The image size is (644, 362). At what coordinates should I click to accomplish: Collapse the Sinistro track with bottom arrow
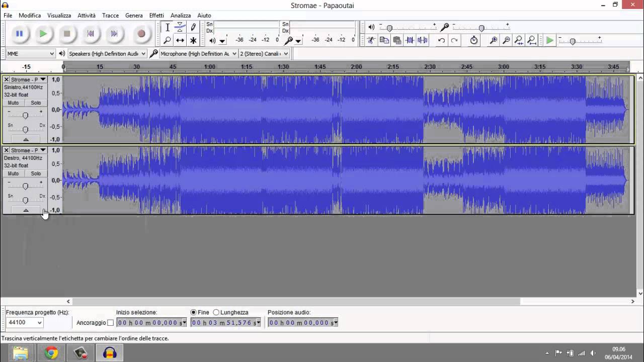(x=26, y=139)
